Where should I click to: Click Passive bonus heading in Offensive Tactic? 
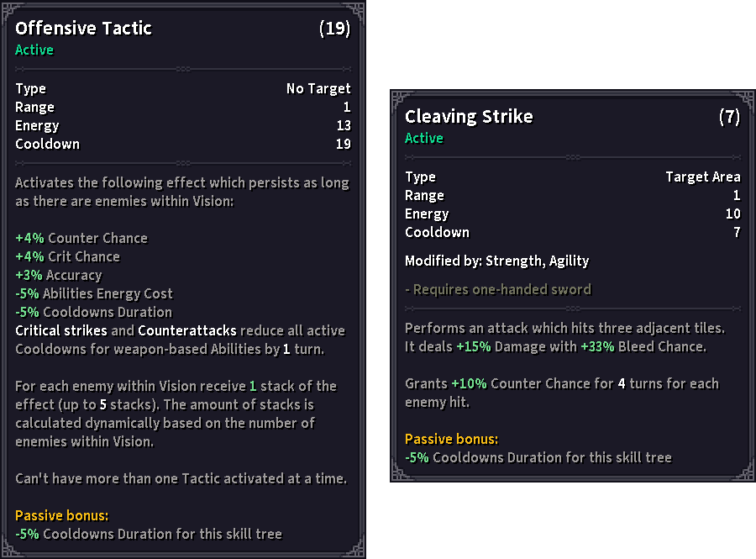tap(62, 516)
